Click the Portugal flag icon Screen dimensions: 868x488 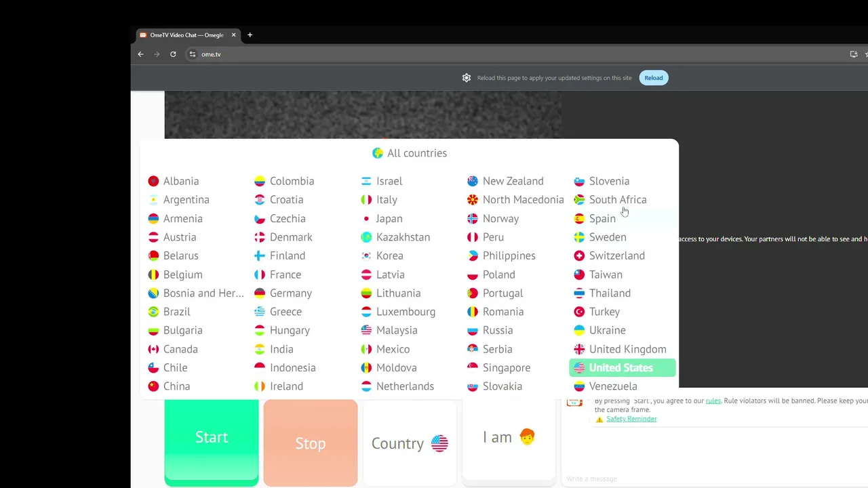tap(473, 293)
